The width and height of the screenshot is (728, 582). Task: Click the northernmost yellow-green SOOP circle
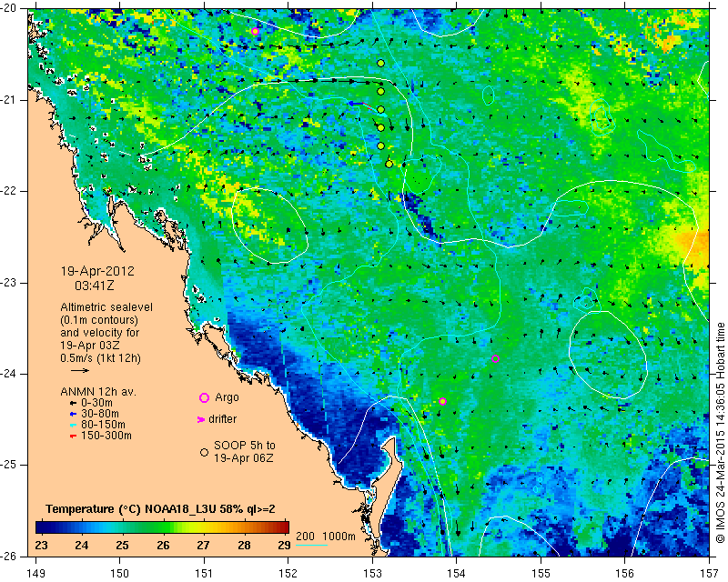(x=380, y=63)
